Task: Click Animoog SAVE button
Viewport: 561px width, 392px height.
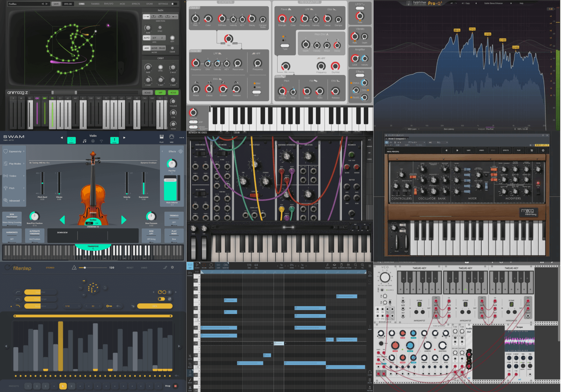Action: 56,4
